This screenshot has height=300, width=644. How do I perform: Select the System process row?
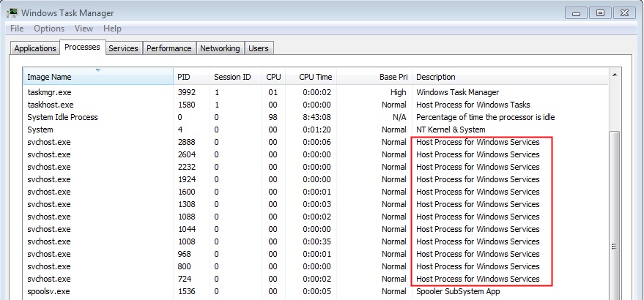click(x=316, y=130)
